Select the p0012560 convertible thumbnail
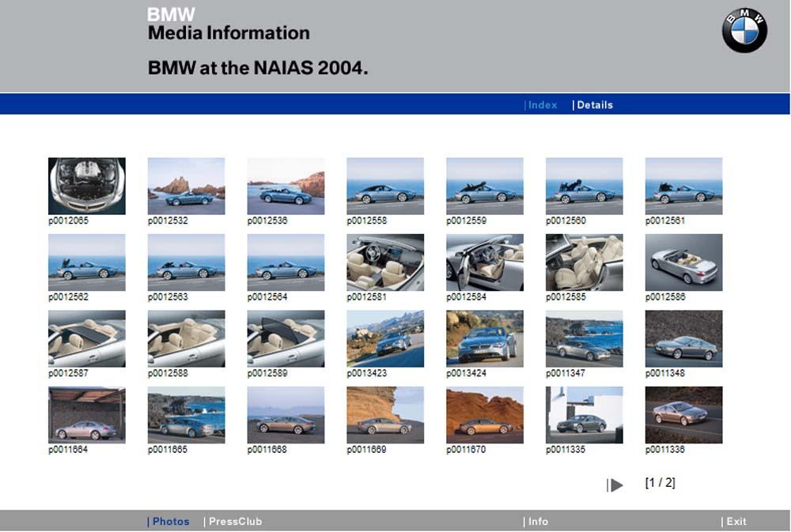 point(585,186)
